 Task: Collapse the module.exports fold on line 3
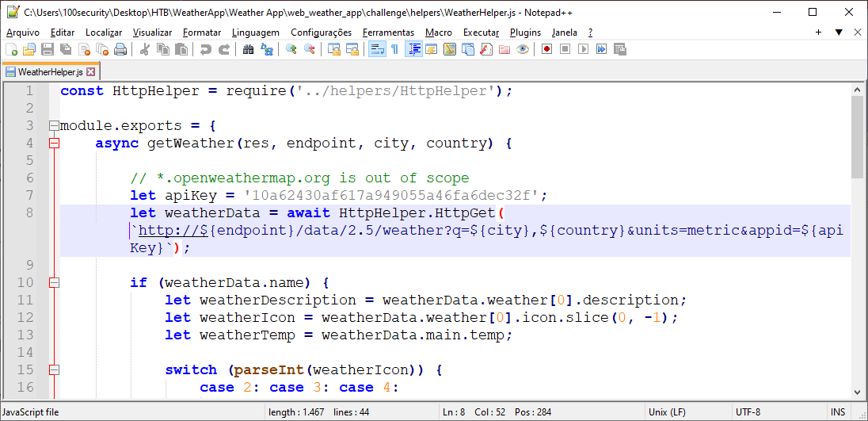click(x=54, y=126)
